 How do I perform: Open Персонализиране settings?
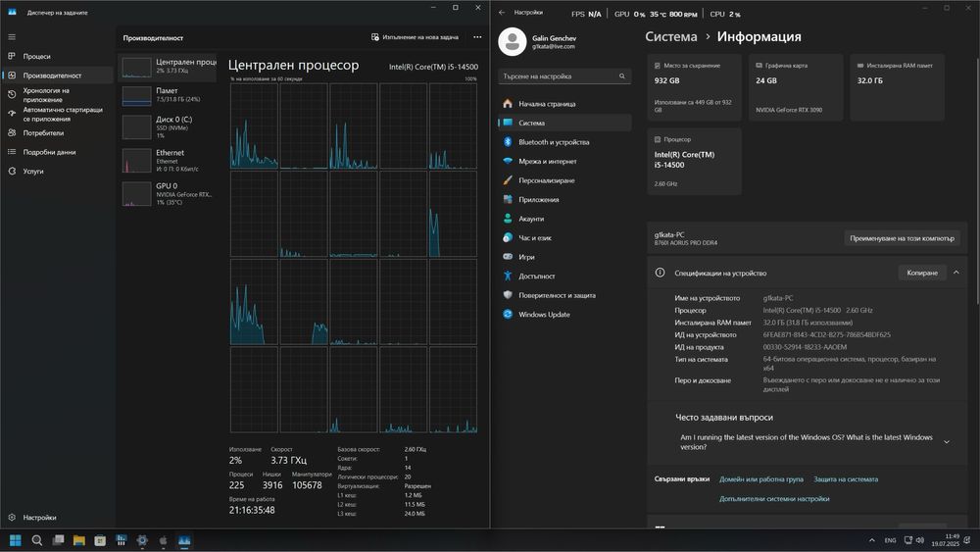564,180
